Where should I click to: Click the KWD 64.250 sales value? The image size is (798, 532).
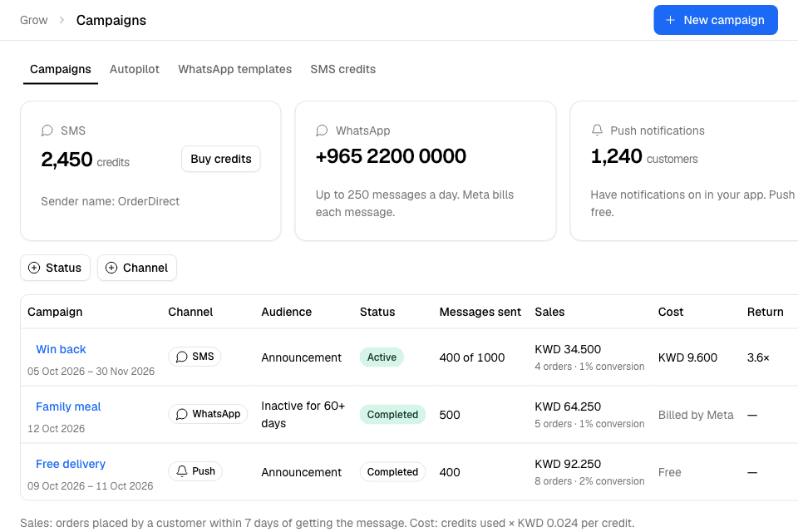568,406
